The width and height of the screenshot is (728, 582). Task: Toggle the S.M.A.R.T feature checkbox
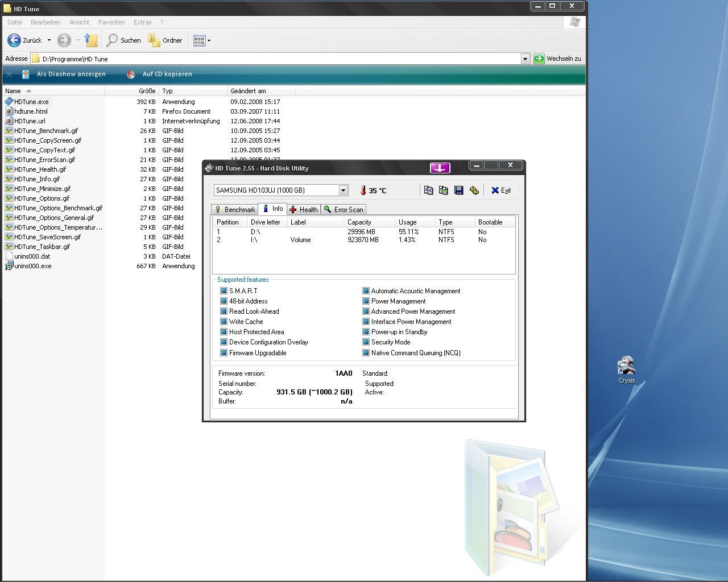(x=224, y=291)
